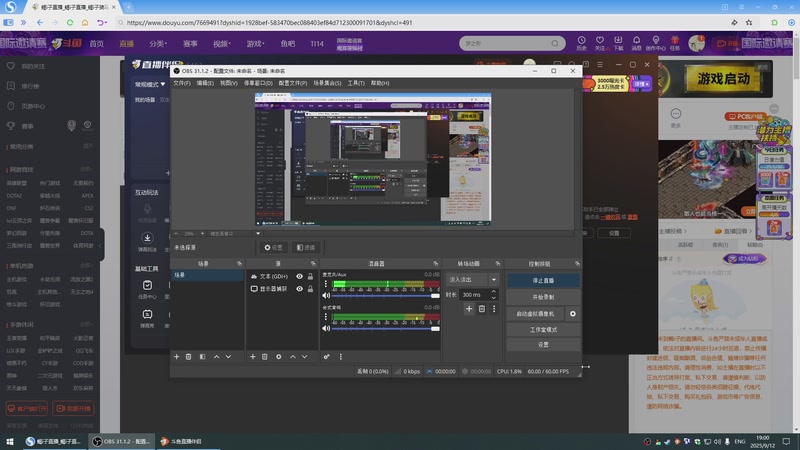Open OBS 视图(V) menu
The image size is (800, 450).
coord(229,83)
